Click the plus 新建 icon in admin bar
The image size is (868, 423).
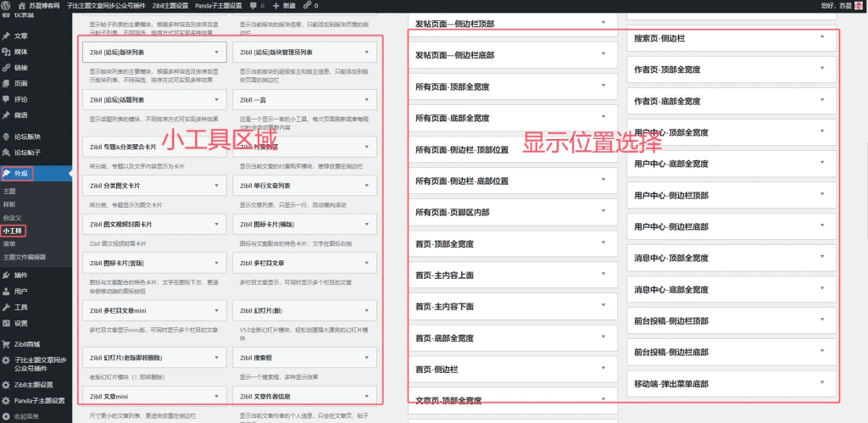[x=276, y=6]
